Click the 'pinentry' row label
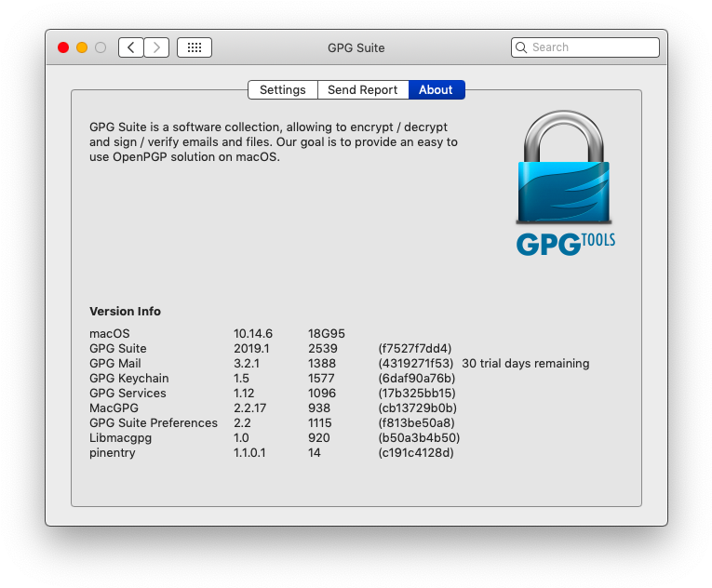 [113, 453]
